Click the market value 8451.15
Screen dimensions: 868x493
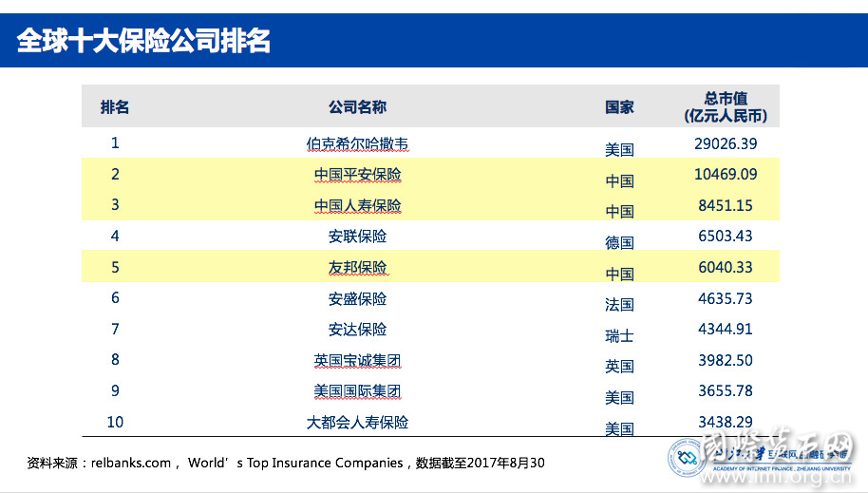726,205
